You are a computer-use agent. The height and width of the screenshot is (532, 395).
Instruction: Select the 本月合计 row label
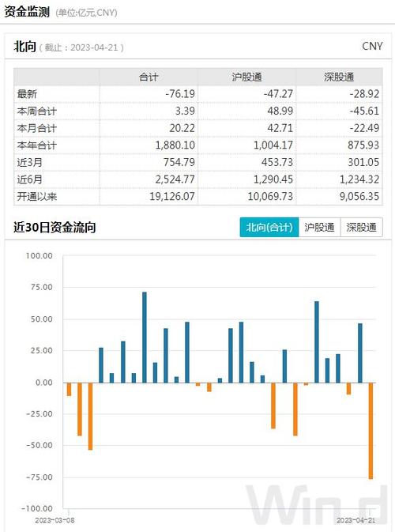36,128
